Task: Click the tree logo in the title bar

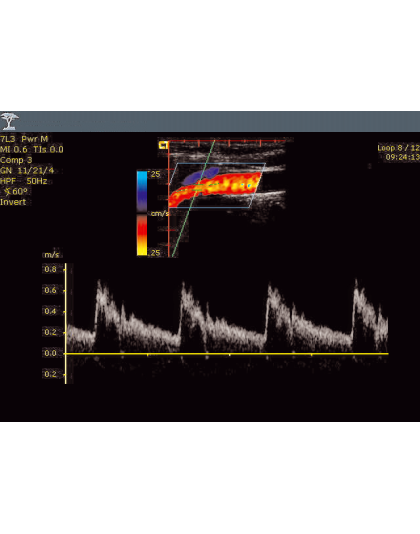Action: click(x=9, y=121)
